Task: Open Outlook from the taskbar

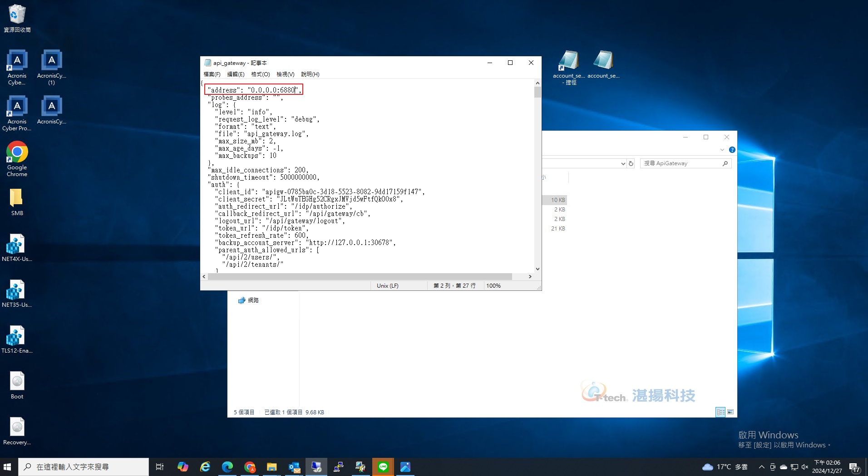Action: [x=294, y=466]
